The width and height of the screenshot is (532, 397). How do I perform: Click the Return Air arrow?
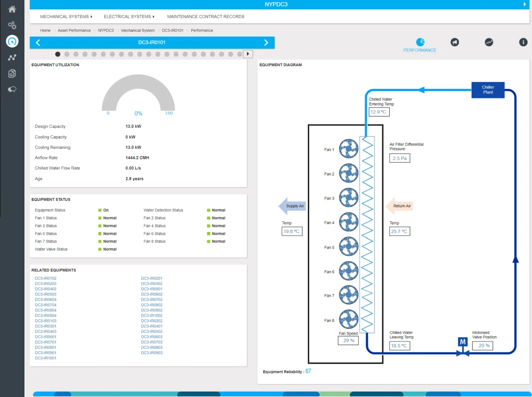(x=399, y=206)
